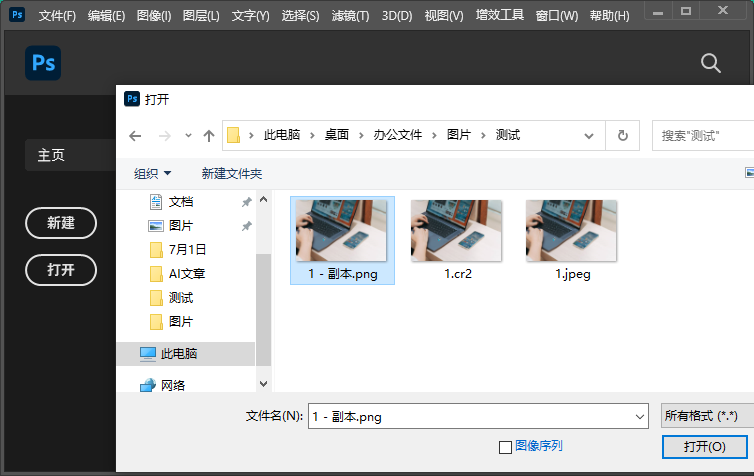Click the search 测试 field
This screenshot has width=754, height=476.
(703, 136)
